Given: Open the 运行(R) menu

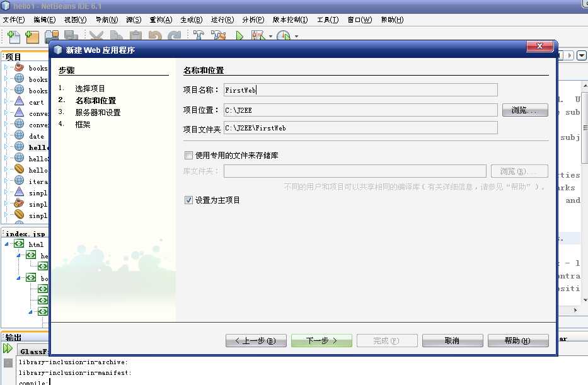Looking at the screenshot, I should coord(222,20).
